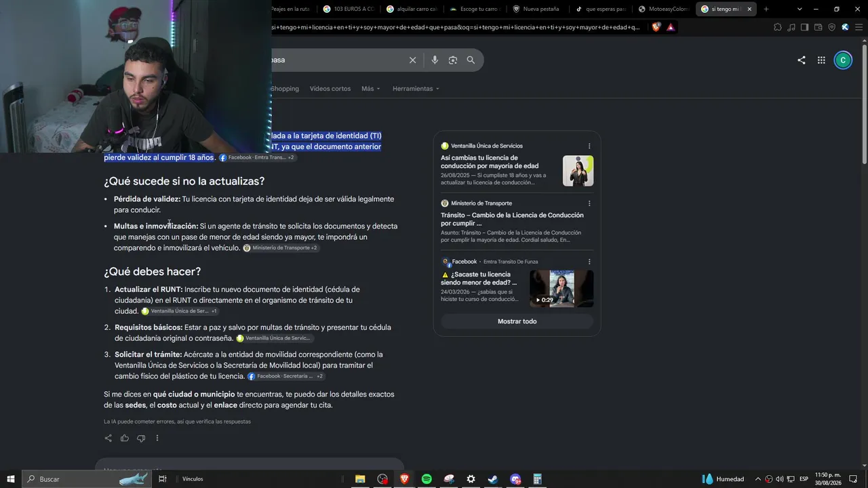Open the Facebook video thumbnail with 0:29 duration

click(x=561, y=289)
